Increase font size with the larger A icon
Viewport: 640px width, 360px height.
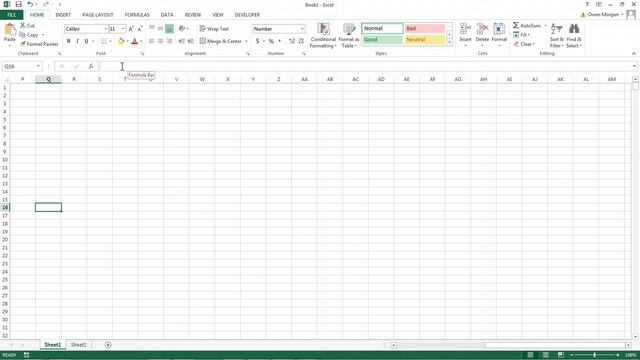pos(131,29)
